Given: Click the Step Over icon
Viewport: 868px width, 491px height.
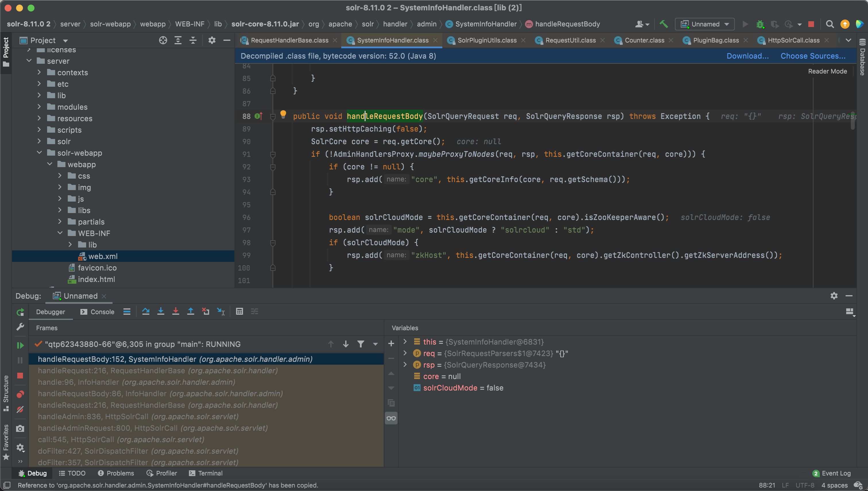Looking at the screenshot, I should pos(146,311).
